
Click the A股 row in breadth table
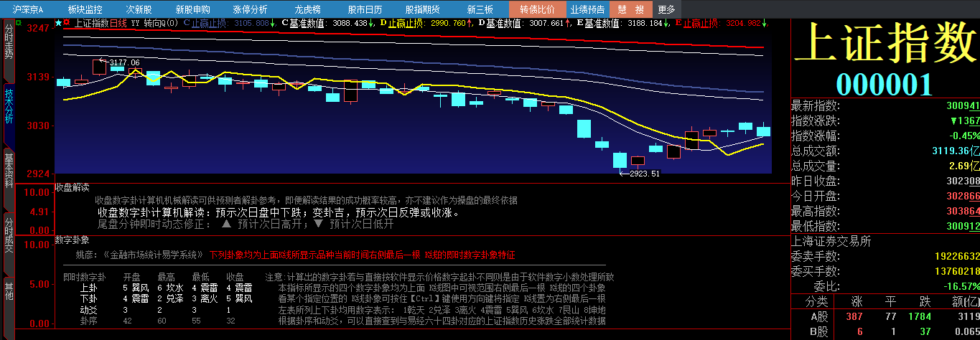point(885,316)
